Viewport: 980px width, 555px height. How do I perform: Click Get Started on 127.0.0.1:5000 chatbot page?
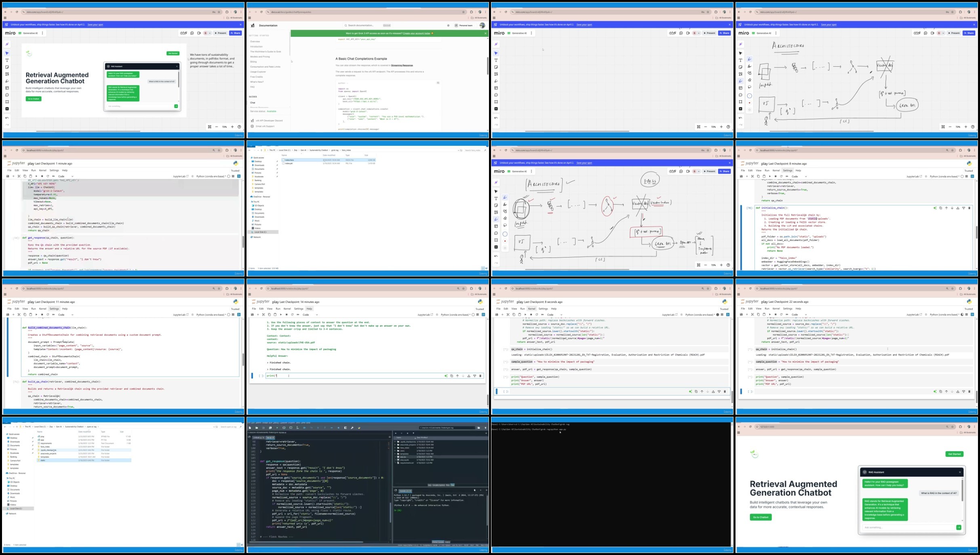point(954,454)
